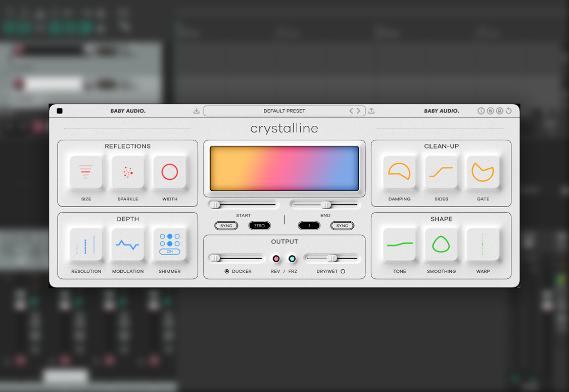Open the DEFAULT PRESET selector

[284, 111]
